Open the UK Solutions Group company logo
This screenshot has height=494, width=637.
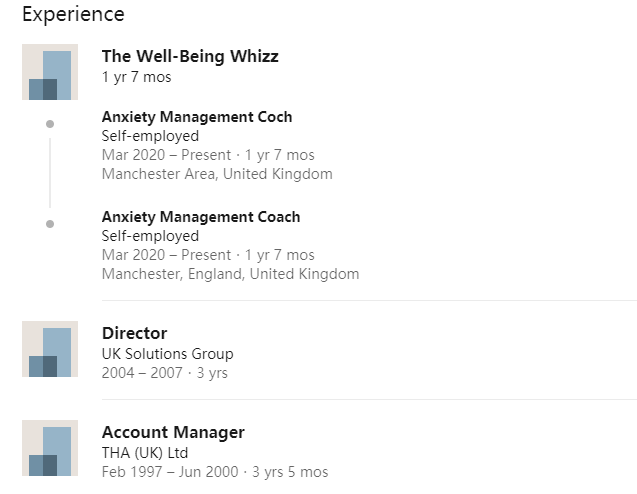[50, 349]
